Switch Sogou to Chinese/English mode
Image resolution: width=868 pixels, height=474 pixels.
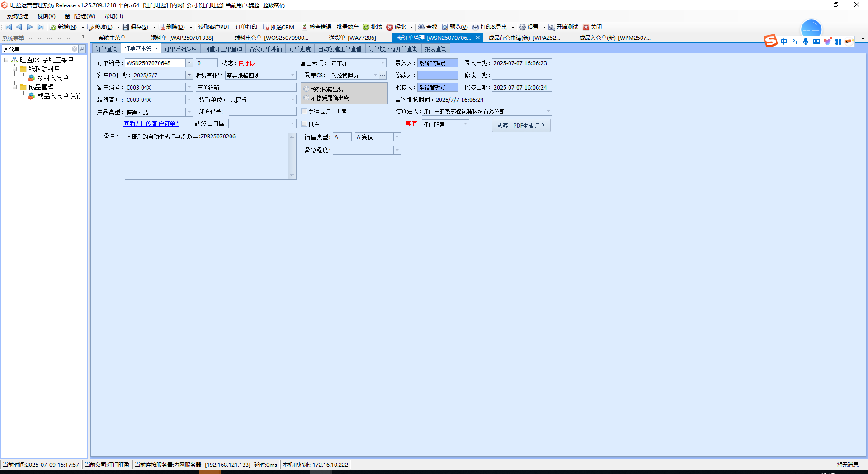pos(784,42)
